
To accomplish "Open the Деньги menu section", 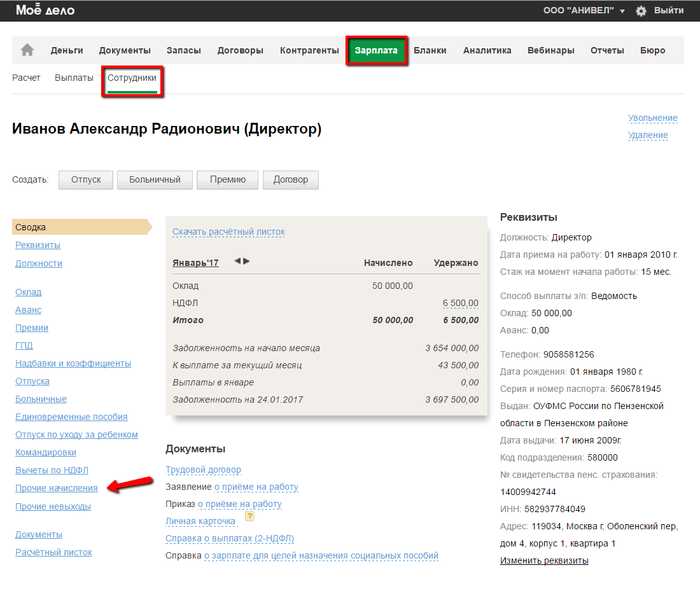I will pos(67,50).
